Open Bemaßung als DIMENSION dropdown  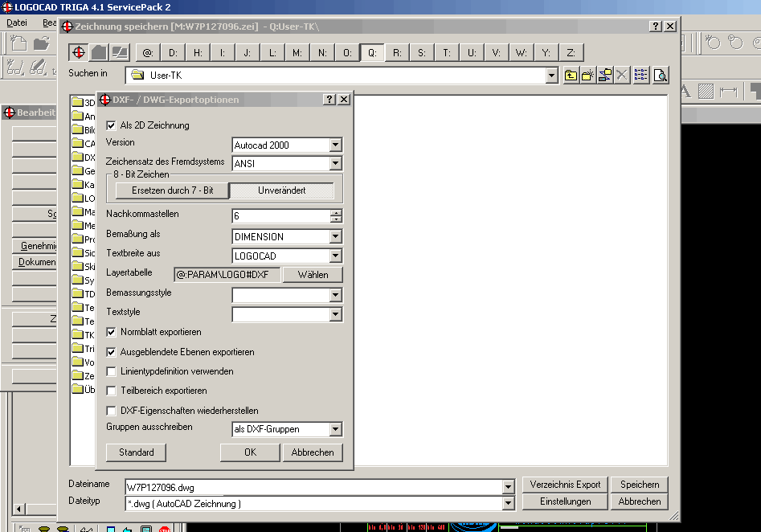[335, 236]
